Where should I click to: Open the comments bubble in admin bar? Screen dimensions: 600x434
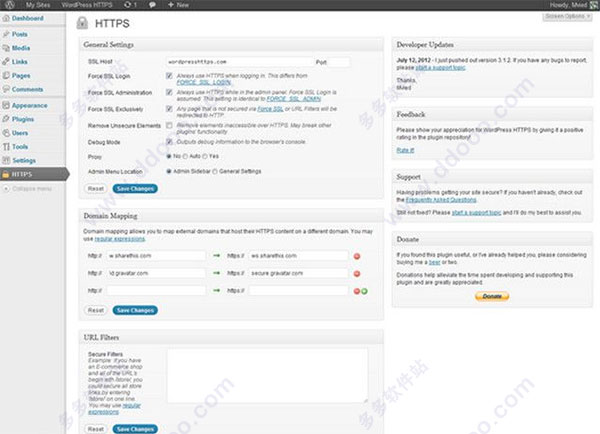tap(152, 5)
